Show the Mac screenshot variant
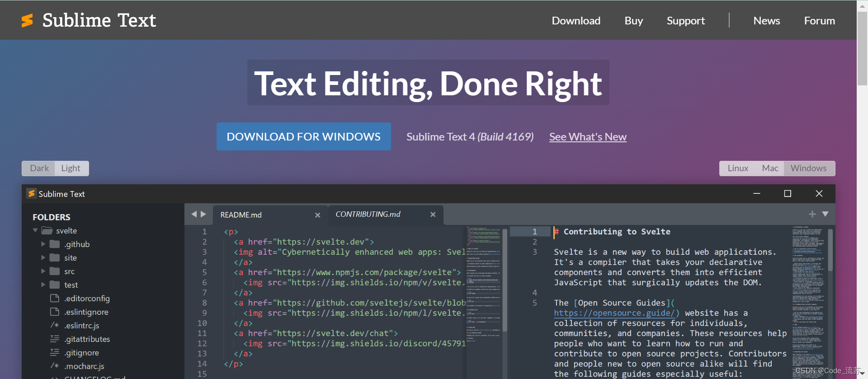 [x=770, y=168]
